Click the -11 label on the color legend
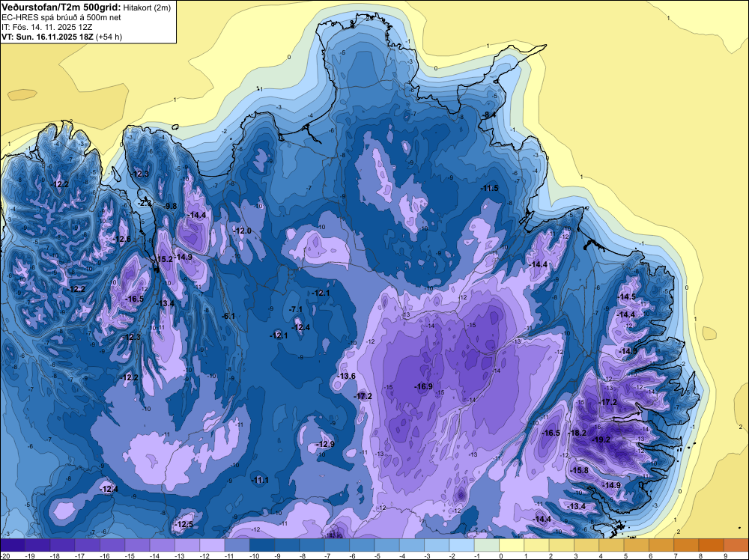Screen dimensions: 749x560 pyautogui.click(x=229, y=556)
